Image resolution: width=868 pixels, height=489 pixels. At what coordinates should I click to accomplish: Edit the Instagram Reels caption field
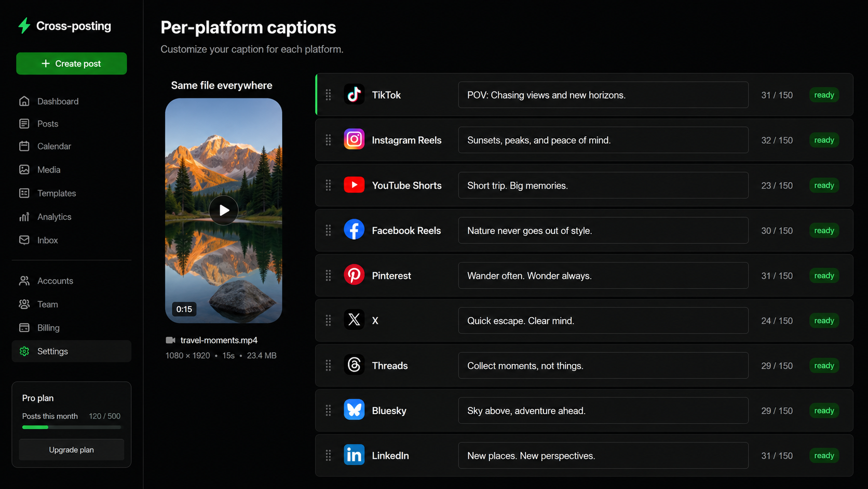[603, 140]
